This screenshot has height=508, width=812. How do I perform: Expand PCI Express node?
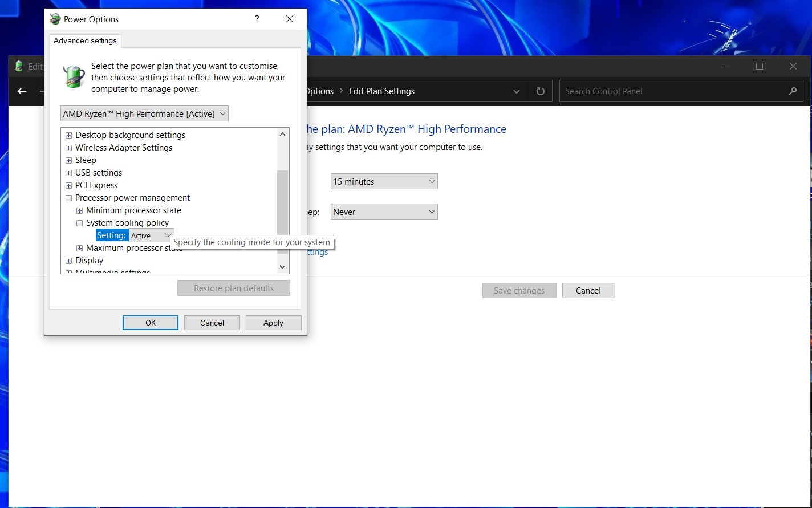(68, 185)
